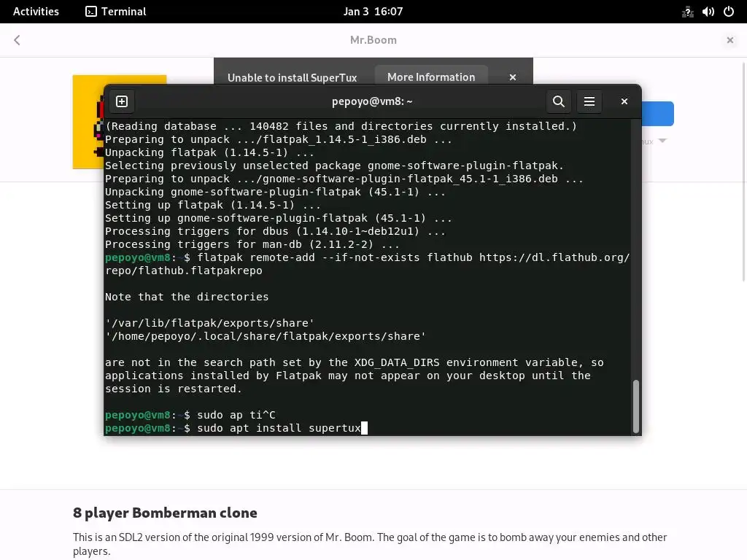Click the 'Note that the directories' line

(x=187, y=297)
